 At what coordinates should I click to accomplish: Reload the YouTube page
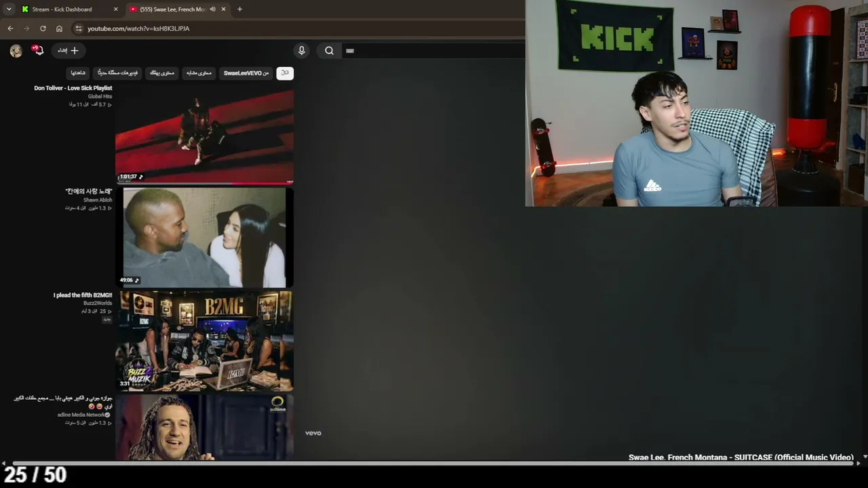point(43,28)
